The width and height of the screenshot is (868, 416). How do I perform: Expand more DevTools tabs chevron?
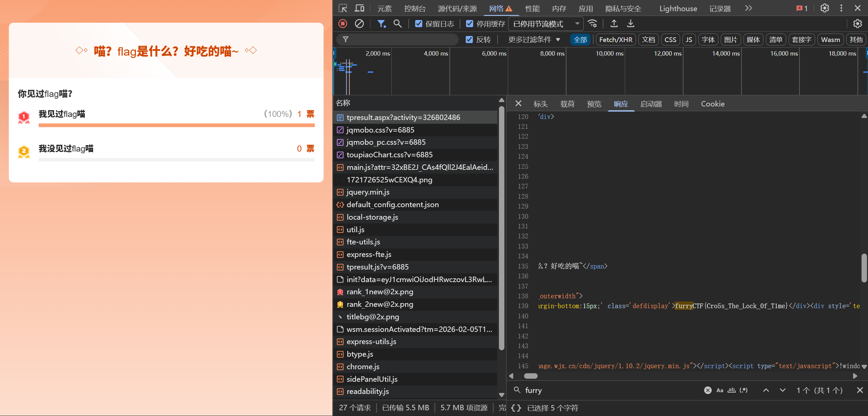748,8
